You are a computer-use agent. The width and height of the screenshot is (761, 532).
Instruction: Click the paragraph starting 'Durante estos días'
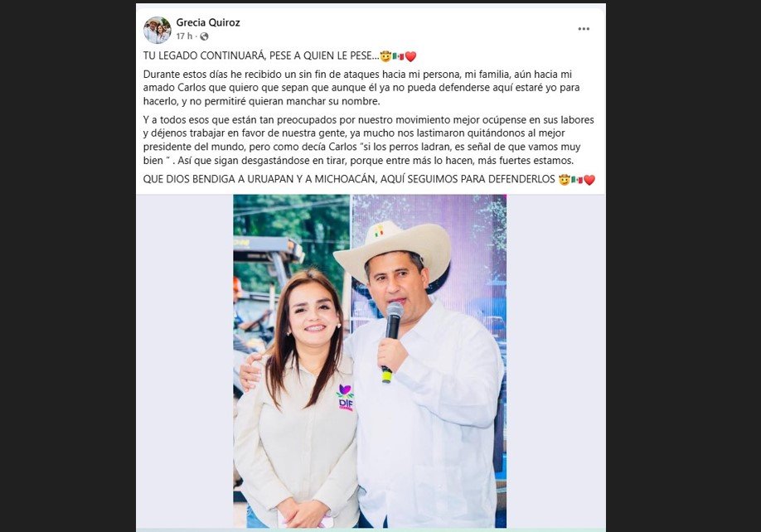tap(361, 88)
